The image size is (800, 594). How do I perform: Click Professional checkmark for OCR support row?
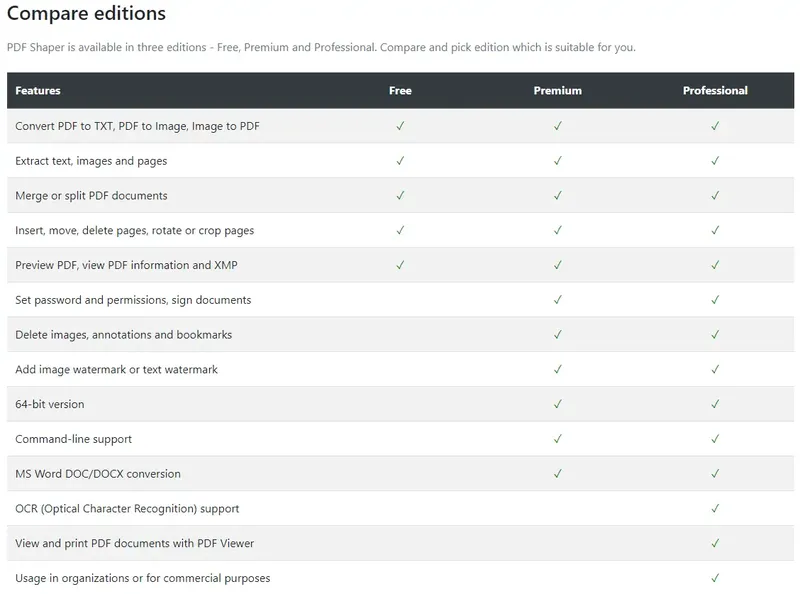(x=715, y=509)
